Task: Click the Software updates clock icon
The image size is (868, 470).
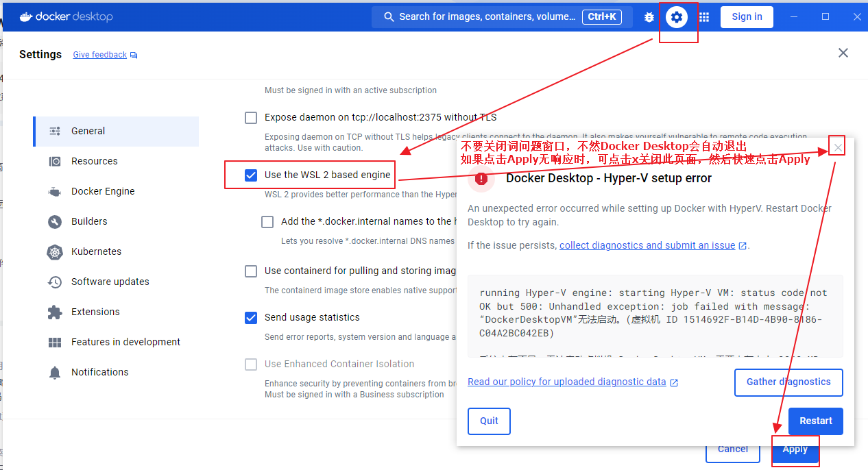Action: point(55,282)
